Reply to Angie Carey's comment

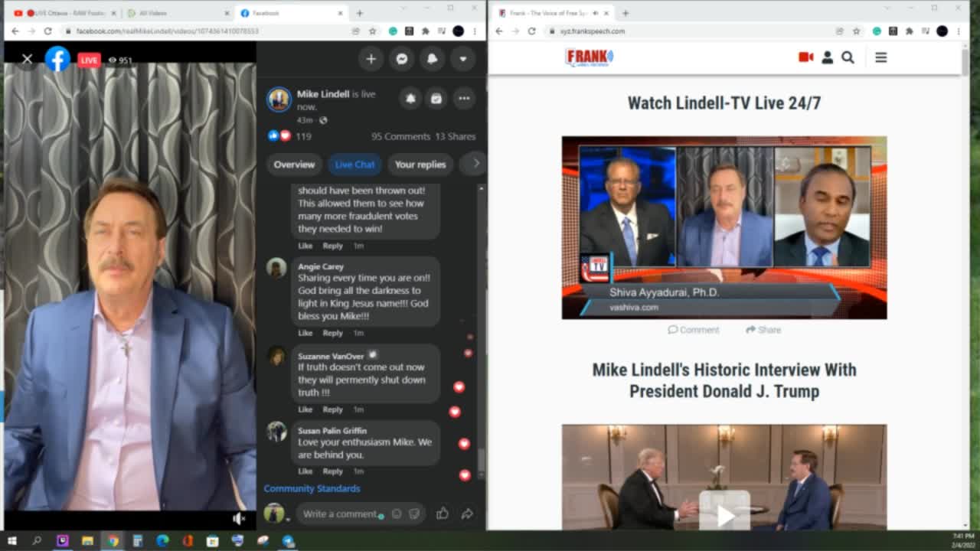(x=332, y=333)
